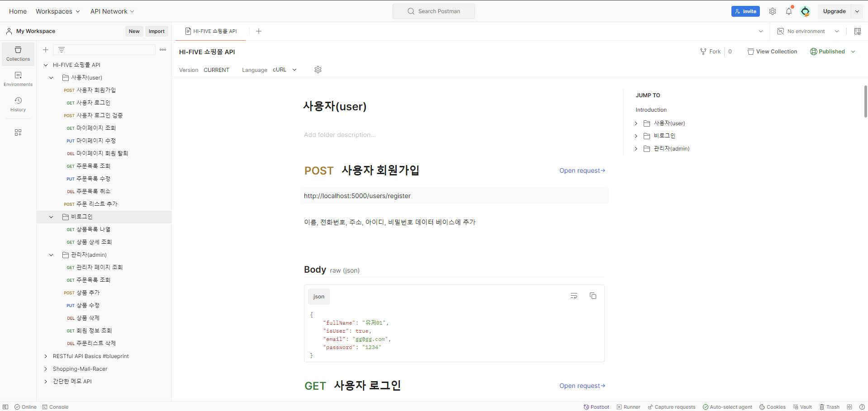The width and height of the screenshot is (868, 411).
Task: Go to the Home menu item
Action: point(18,11)
